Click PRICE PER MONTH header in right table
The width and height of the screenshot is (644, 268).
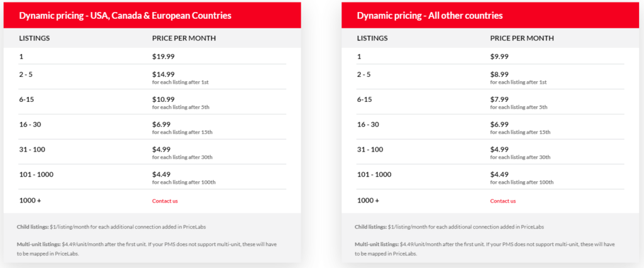point(521,38)
